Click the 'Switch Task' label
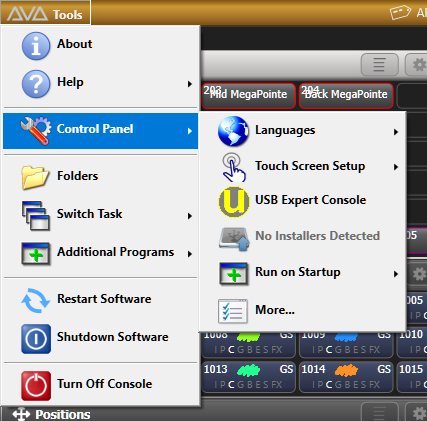 (89, 214)
